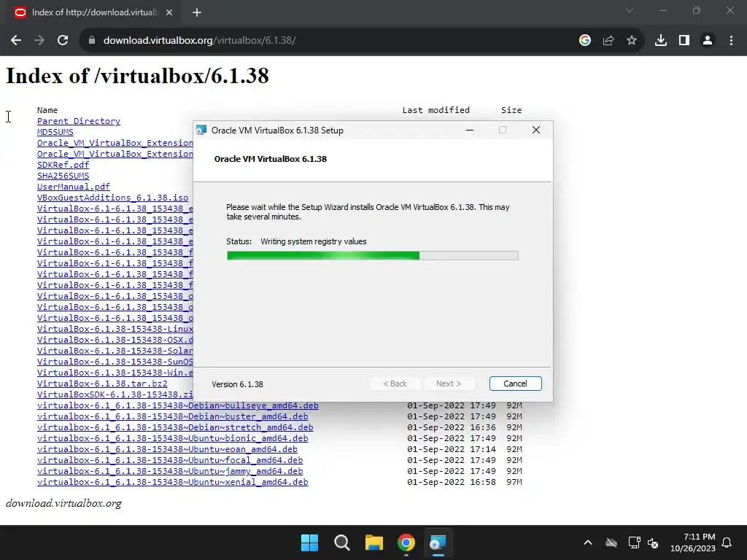This screenshot has width=747, height=560.
Task: Open a new tab with the plus button
Action: (x=197, y=12)
